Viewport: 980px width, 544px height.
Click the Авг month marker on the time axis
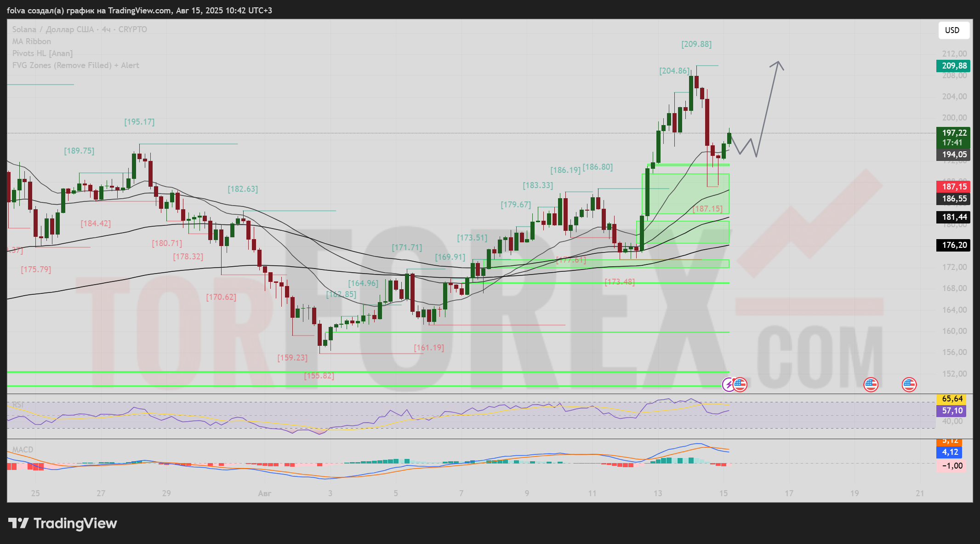tap(264, 493)
